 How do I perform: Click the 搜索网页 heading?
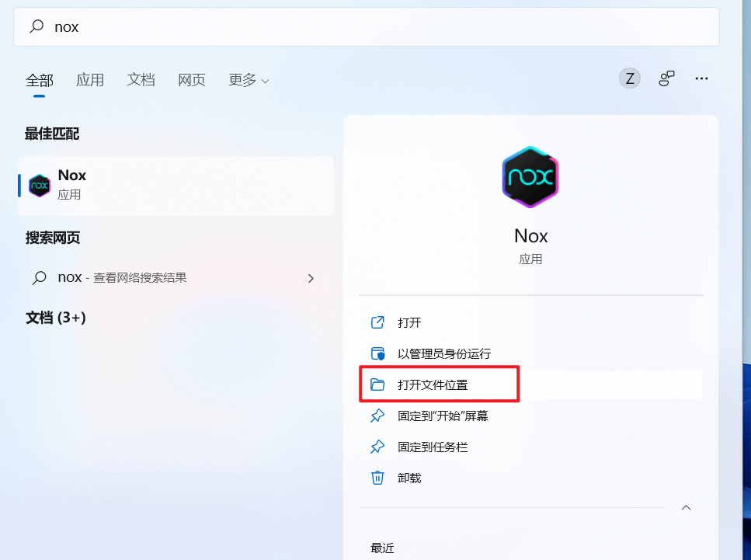pyautogui.click(x=53, y=238)
